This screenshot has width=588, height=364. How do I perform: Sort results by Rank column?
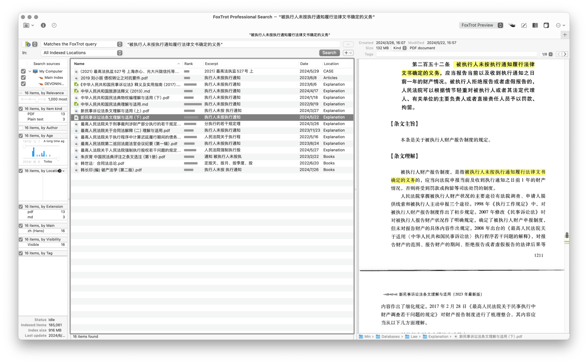[x=192, y=64]
